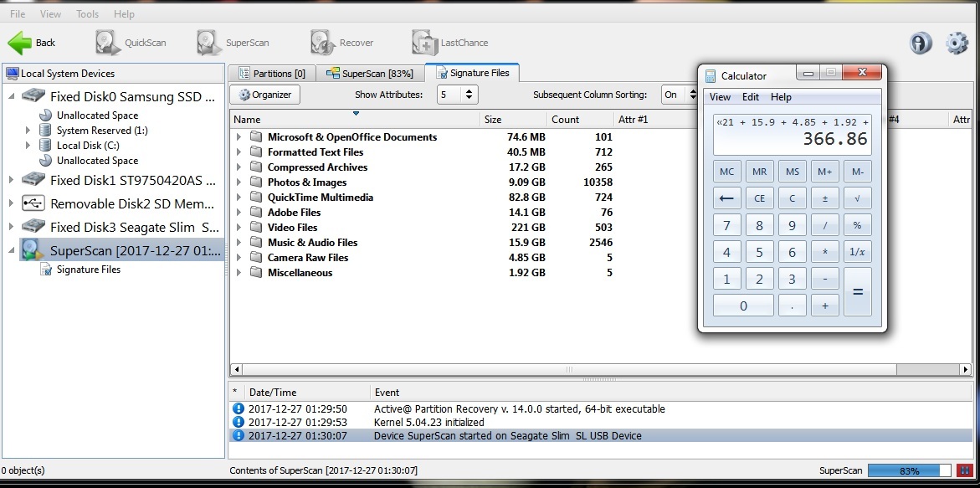
Task: Collapse the Fixed Disk0 Samsung SSD node
Action: [x=11, y=96]
